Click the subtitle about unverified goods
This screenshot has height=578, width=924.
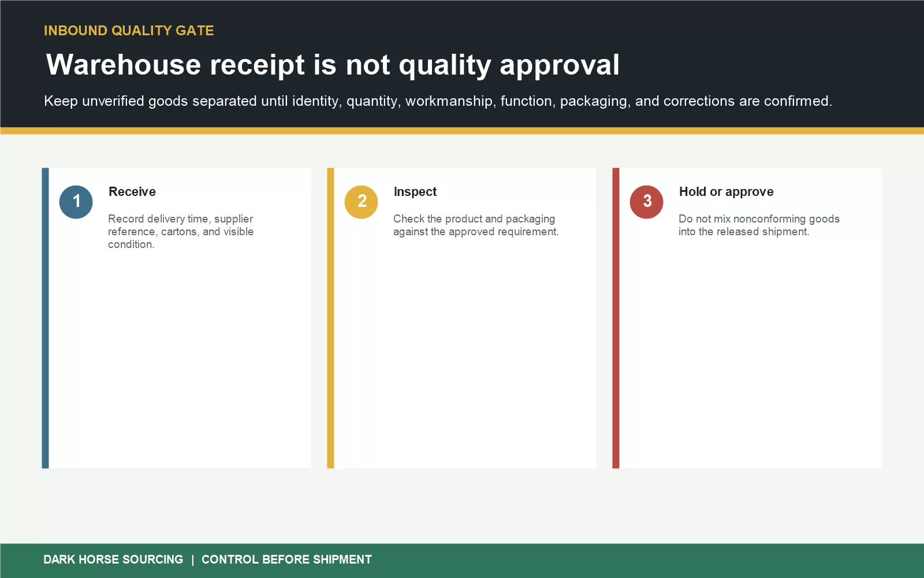[438, 101]
